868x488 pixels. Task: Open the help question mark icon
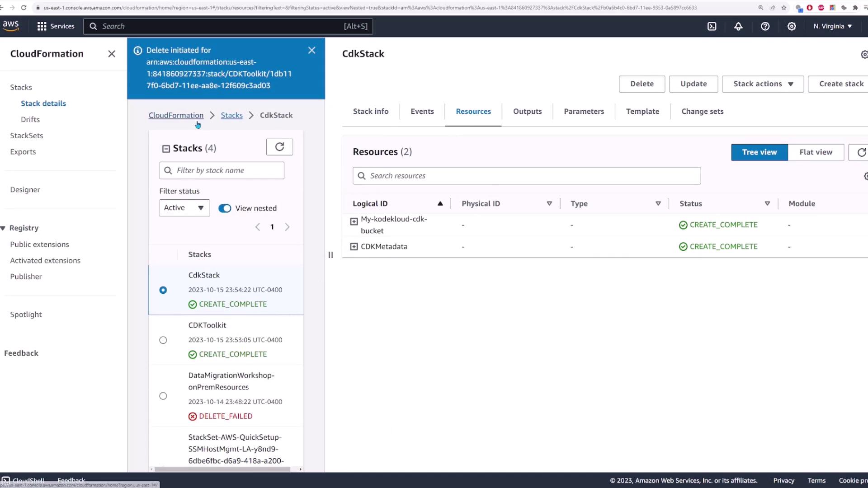(765, 26)
